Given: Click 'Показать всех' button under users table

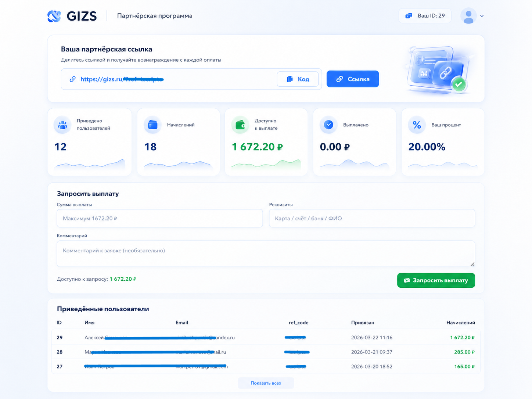Looking at the screenshot, I should tap(266, 383).
